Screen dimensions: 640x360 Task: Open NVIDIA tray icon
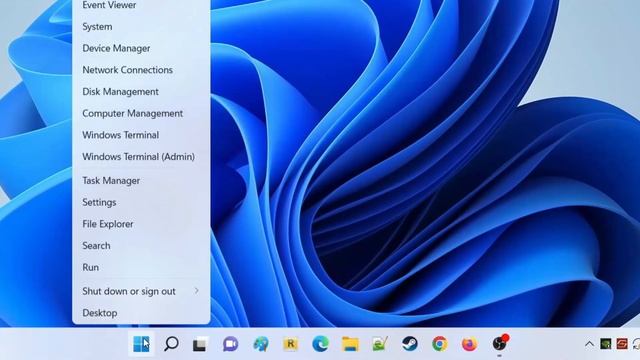[x=606, y=344]
